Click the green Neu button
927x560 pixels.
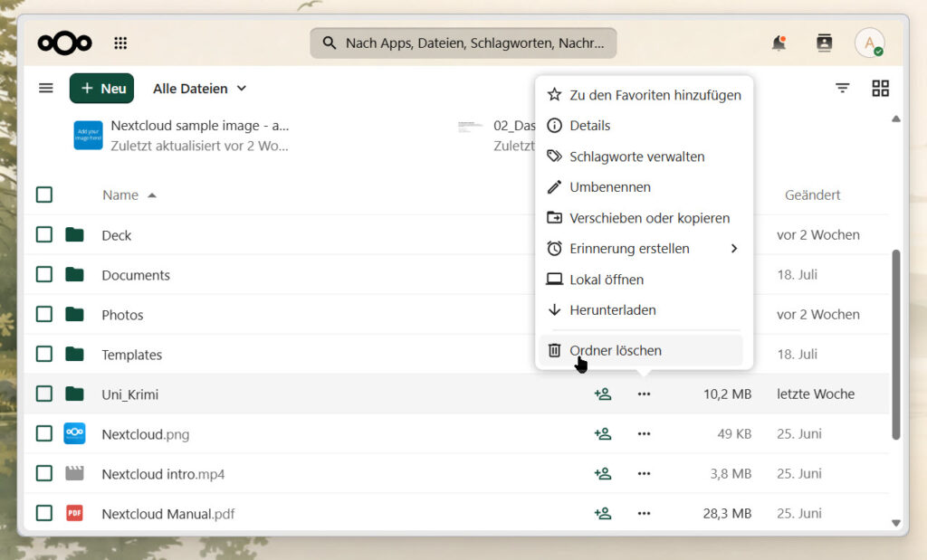point(101,89)
